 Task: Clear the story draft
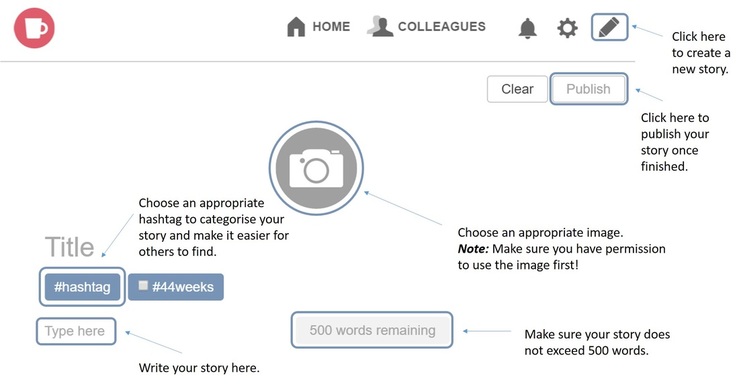coord(517,89)
